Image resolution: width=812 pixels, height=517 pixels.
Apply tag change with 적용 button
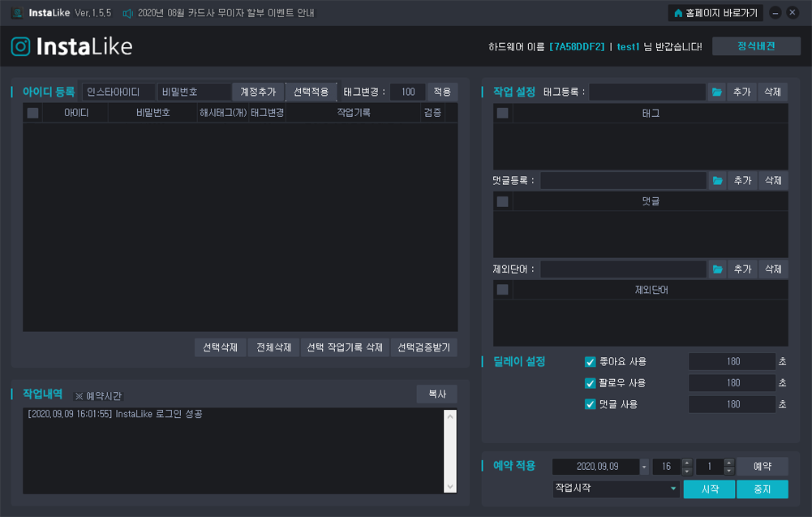point(442,92)
